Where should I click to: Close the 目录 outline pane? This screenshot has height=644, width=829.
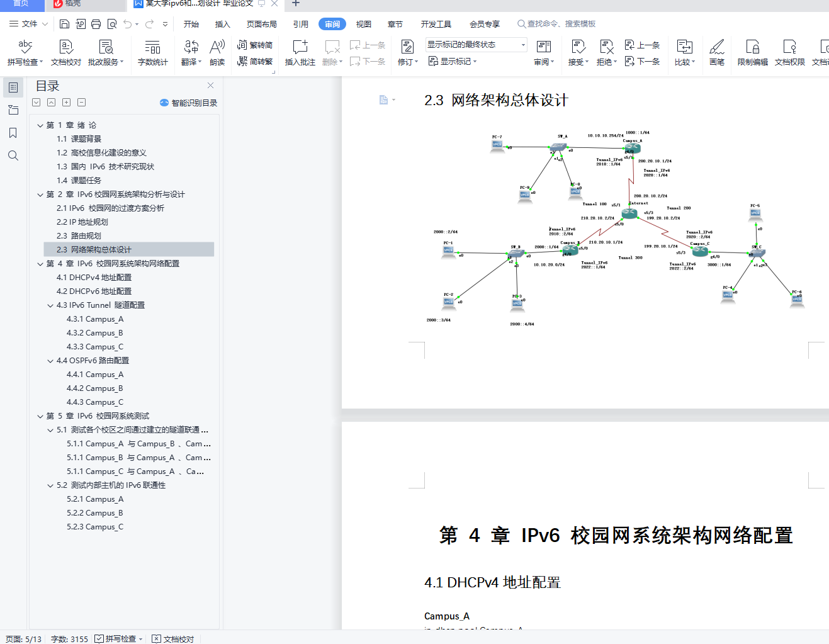211,86
